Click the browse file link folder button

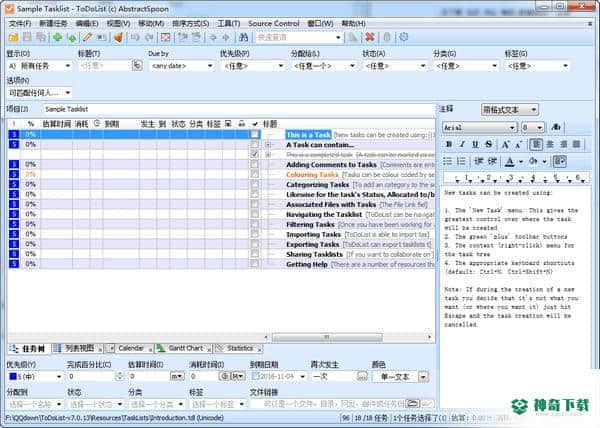tap(412, 404)
